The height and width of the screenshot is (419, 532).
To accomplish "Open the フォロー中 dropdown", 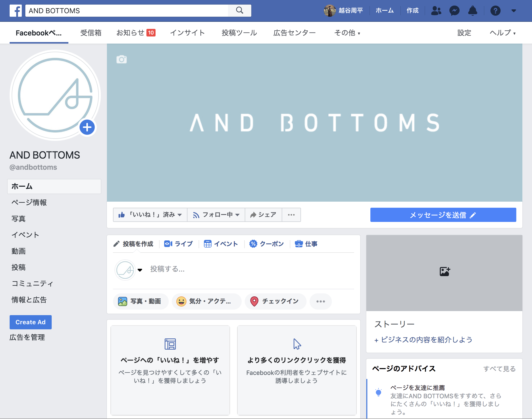I will point(216,215).
